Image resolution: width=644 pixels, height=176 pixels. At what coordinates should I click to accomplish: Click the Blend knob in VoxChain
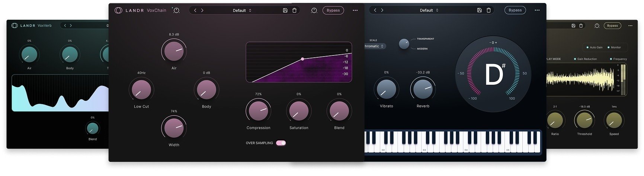point(339,111)
